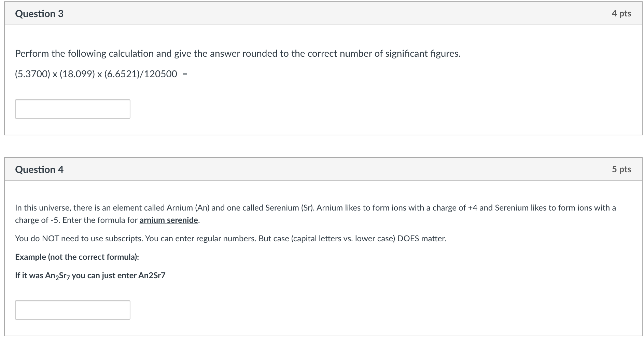This screenshot has width=644, height=337.
Task: Click the "DOES matter" text
Action: 421,239
